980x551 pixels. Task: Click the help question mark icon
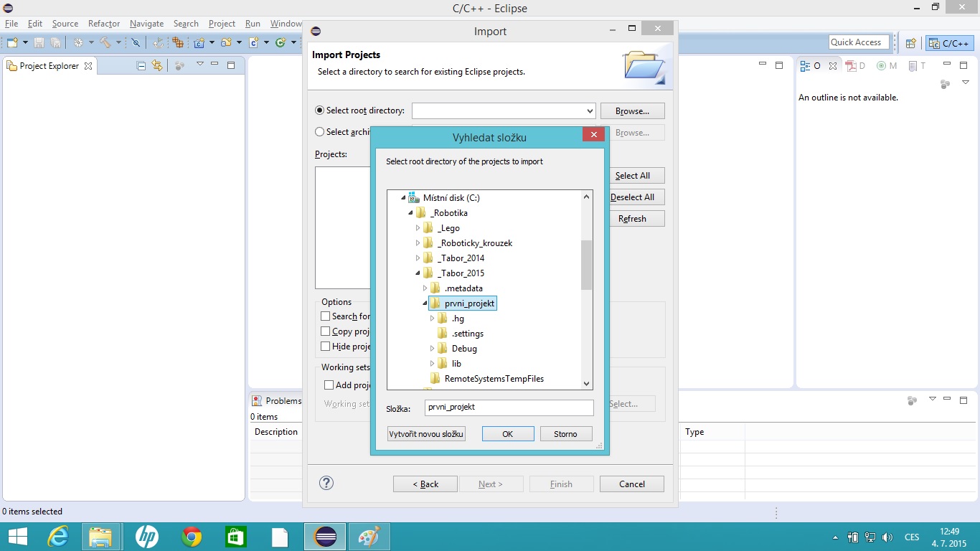click(x=326, y=483)
